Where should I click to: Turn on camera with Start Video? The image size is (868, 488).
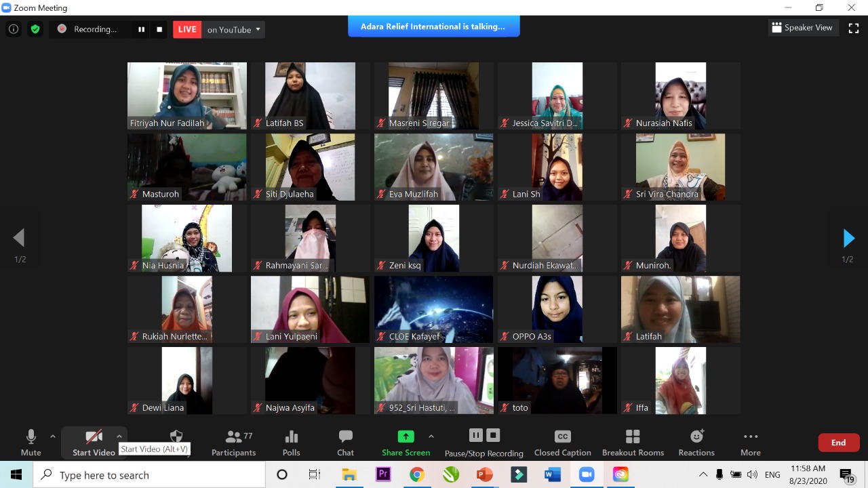pyautogui.click(x=94, y=443)
